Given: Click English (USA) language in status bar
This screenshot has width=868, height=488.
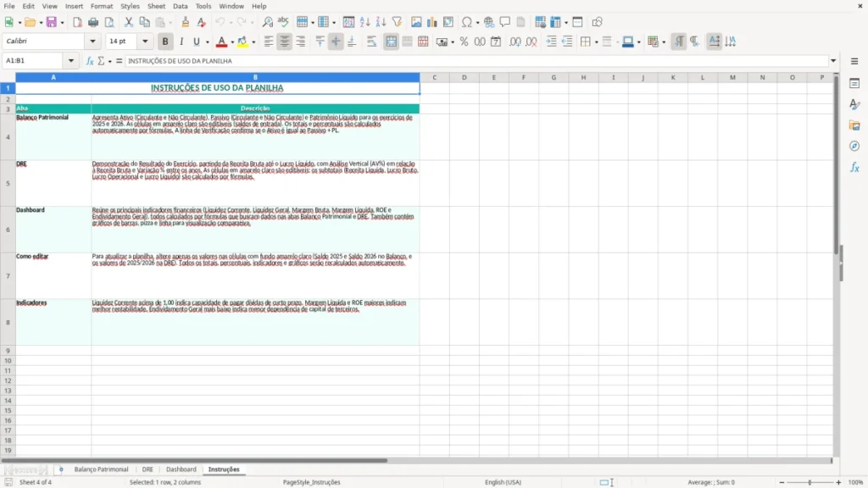Looking at the screenshot, I should tap(504, 482).
